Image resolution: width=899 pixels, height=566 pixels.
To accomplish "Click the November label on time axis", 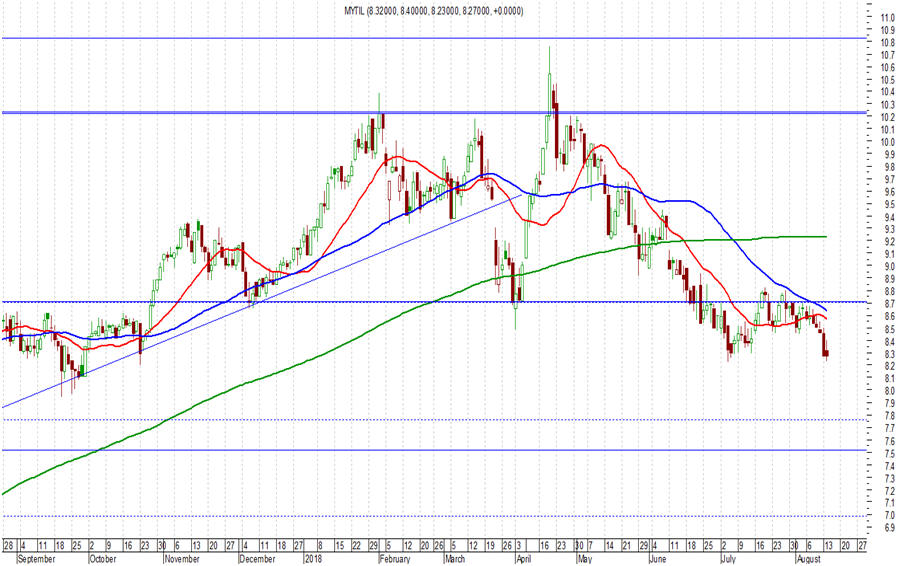I will (182, 559).
